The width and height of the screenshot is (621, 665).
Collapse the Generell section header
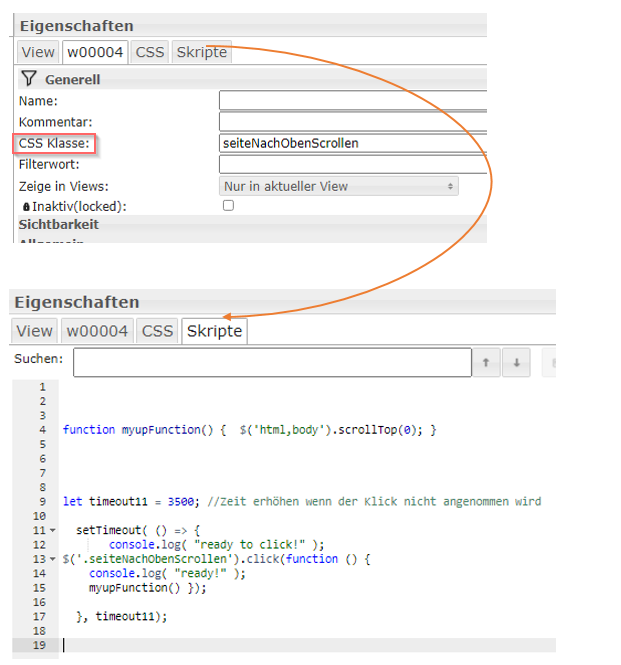[252, 79]
